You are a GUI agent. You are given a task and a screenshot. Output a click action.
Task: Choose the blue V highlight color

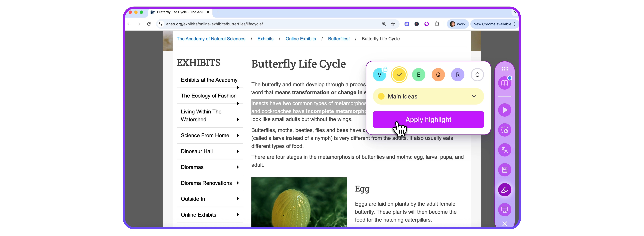(380, 75)
